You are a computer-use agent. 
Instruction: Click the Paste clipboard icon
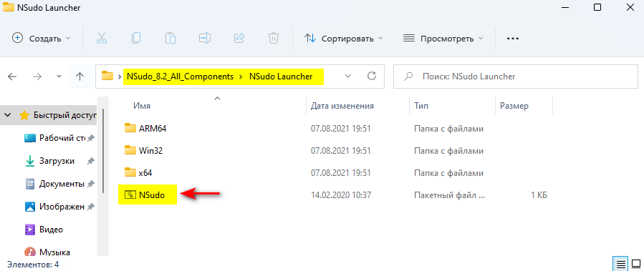pos(170,38)
